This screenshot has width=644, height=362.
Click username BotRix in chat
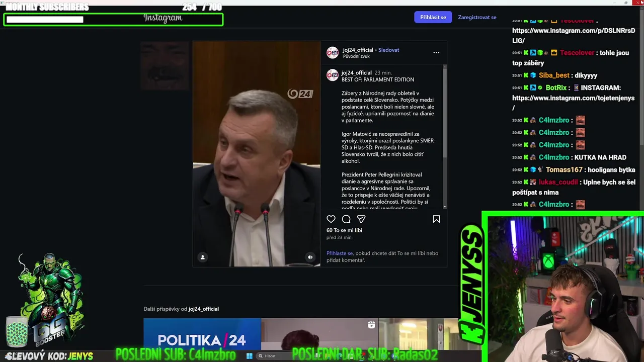556,87
